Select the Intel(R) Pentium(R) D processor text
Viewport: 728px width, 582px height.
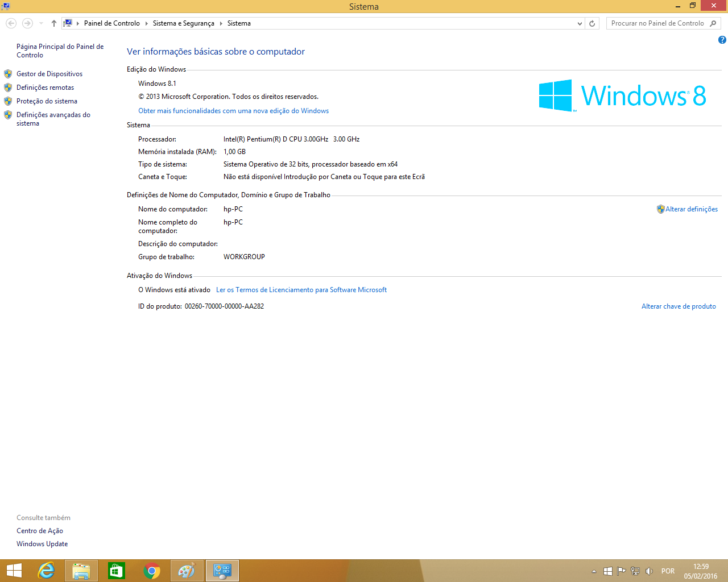[291, 139]
